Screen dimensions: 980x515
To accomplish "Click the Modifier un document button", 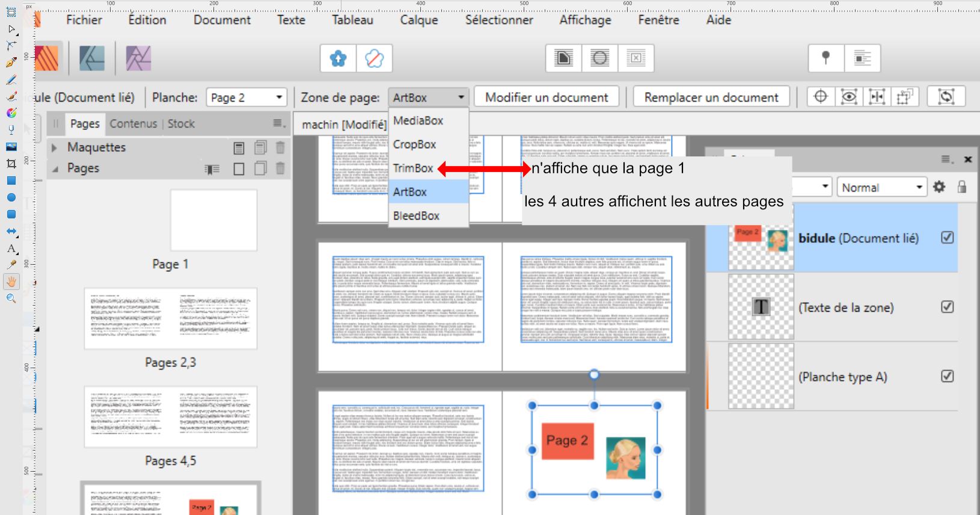I will [547, 97].
